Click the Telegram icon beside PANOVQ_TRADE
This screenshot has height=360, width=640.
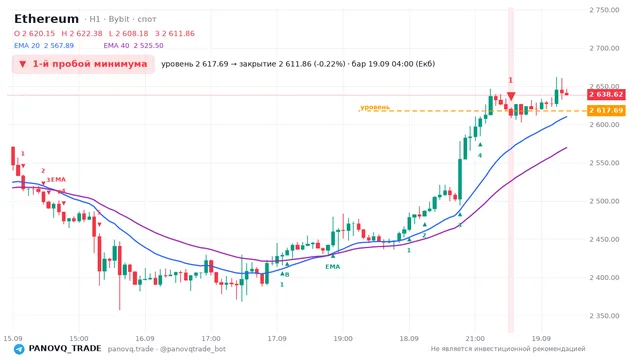(19, 349)
